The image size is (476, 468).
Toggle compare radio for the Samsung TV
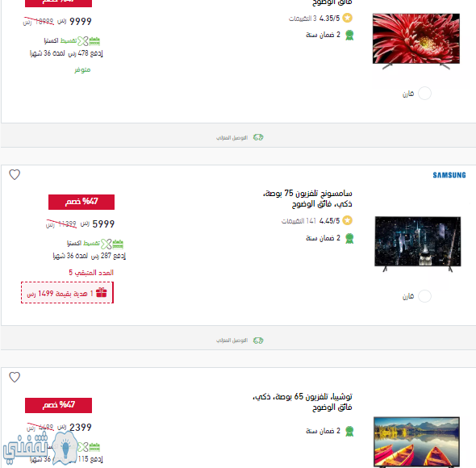[x=424, y=296]
